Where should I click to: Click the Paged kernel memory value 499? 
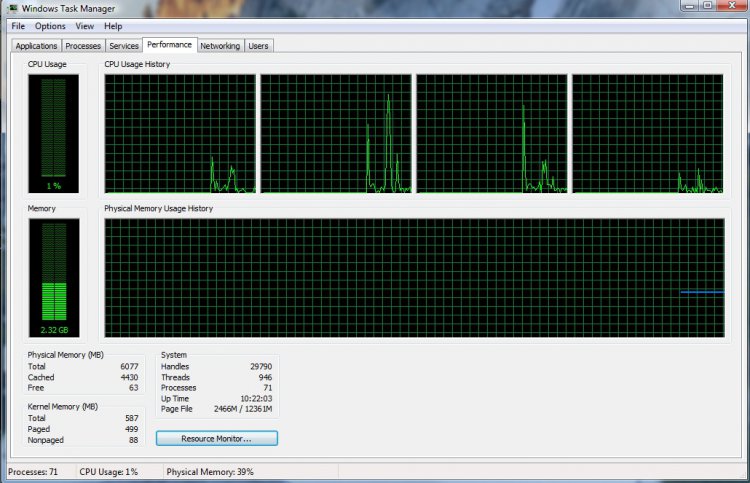pos(132,429)
